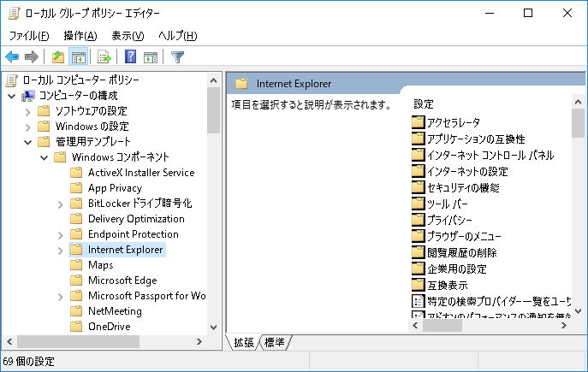Open the ヘルプ(H) menu
Screen dimensions: 588x372
(x=177, y=36)
